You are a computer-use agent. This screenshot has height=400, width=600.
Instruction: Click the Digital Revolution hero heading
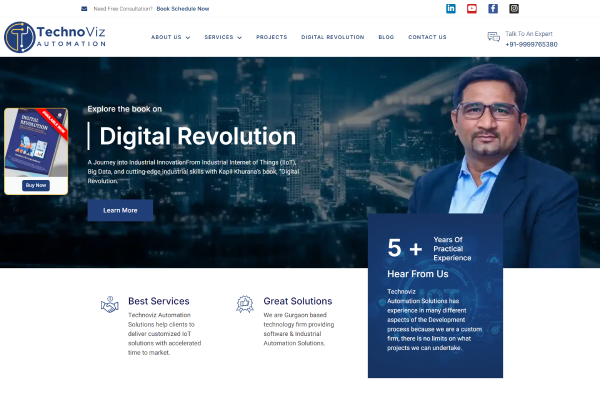click(x=197, y=136)
